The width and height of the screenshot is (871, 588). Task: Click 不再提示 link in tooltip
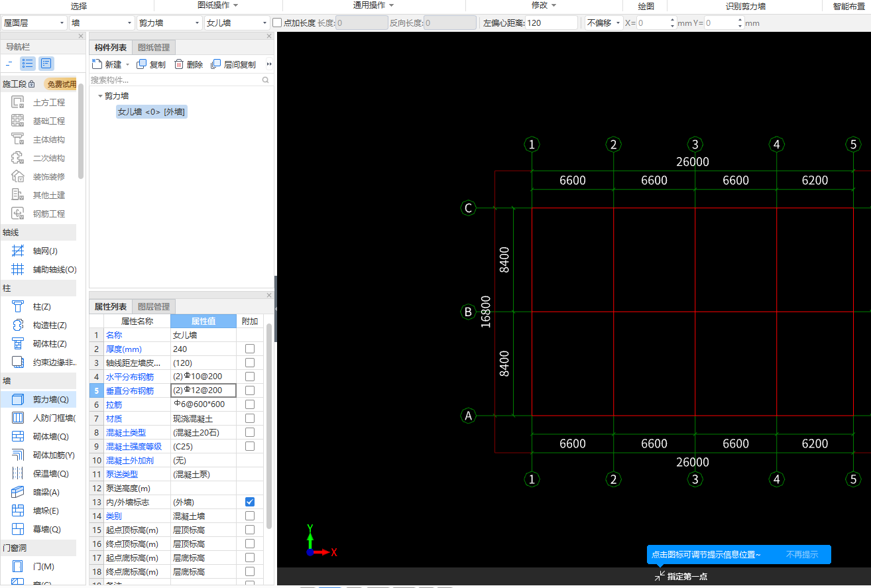(802, 555)
